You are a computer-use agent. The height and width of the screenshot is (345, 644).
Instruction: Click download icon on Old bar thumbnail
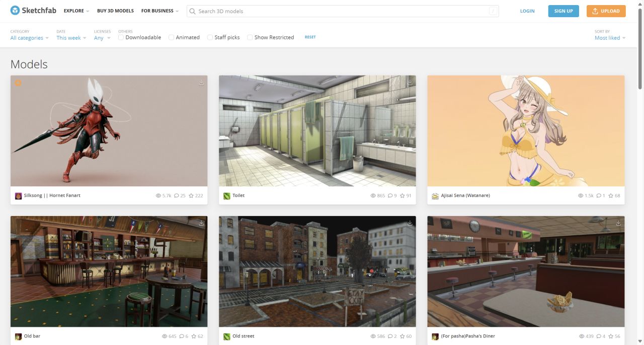[201, 223]
